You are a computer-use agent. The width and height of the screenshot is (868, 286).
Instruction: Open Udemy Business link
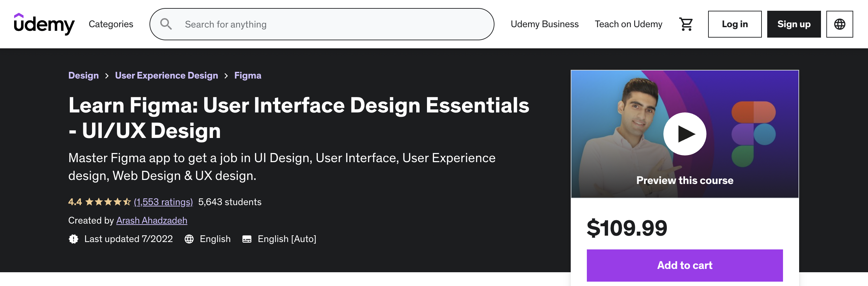click(x=545, y=24)
